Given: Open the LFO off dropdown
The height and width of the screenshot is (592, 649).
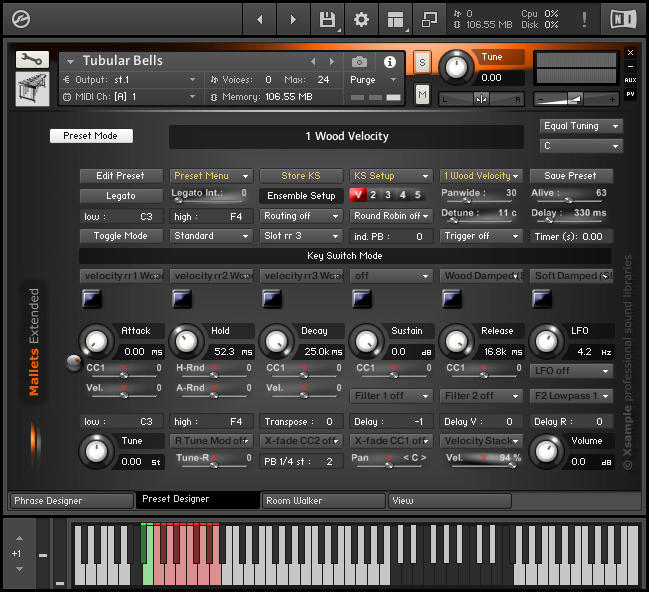Looking at the screenshot, I should click(x=571, y=371).
